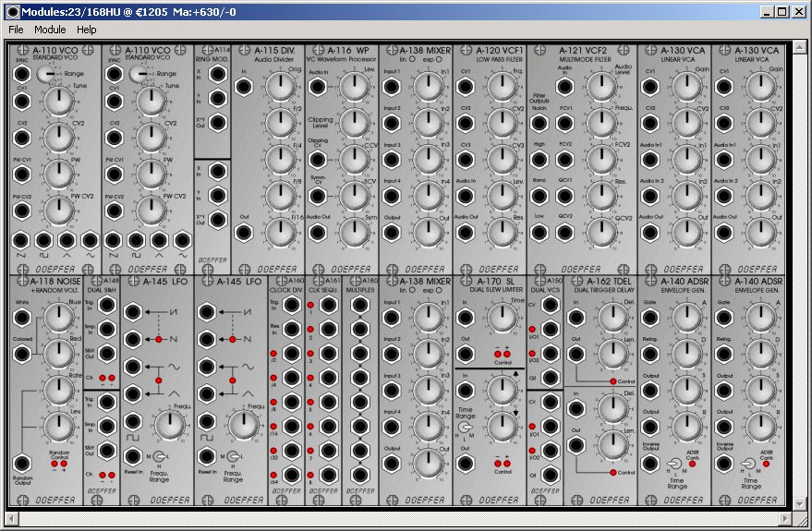The width and height of the screenshot is (812, 531).
Task: Click the A-121 VCF2 Notch output jack
Action: pos(539,123)
